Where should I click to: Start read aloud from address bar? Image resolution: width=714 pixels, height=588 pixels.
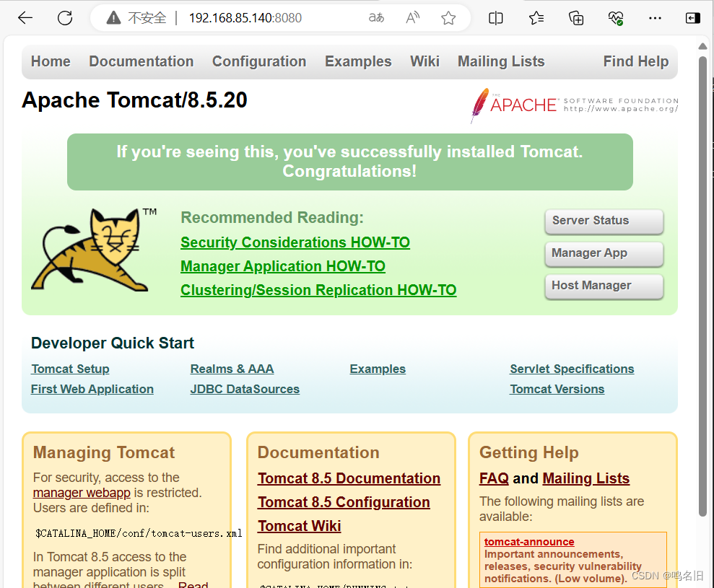[x=412, y=18]
